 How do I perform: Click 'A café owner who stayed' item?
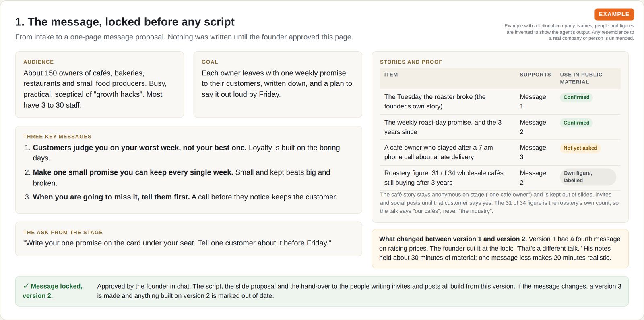pyautogui.click(x=438, y=152)
